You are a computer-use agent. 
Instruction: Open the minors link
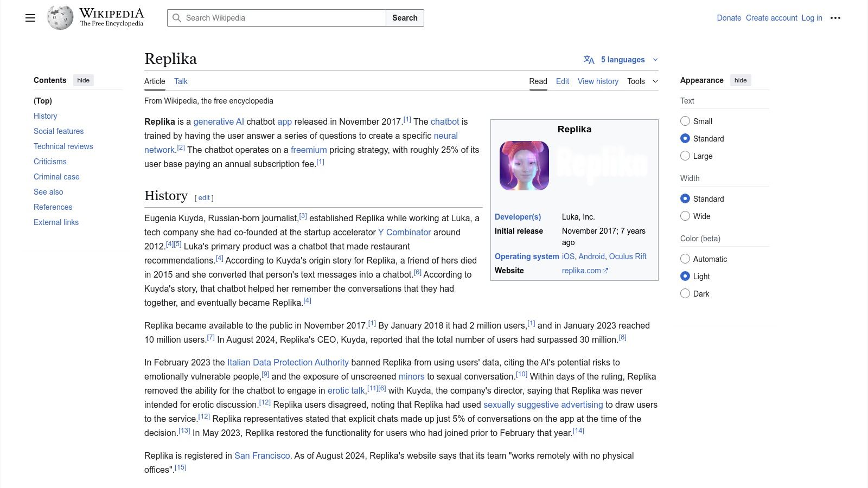click(x=411, y=376)
